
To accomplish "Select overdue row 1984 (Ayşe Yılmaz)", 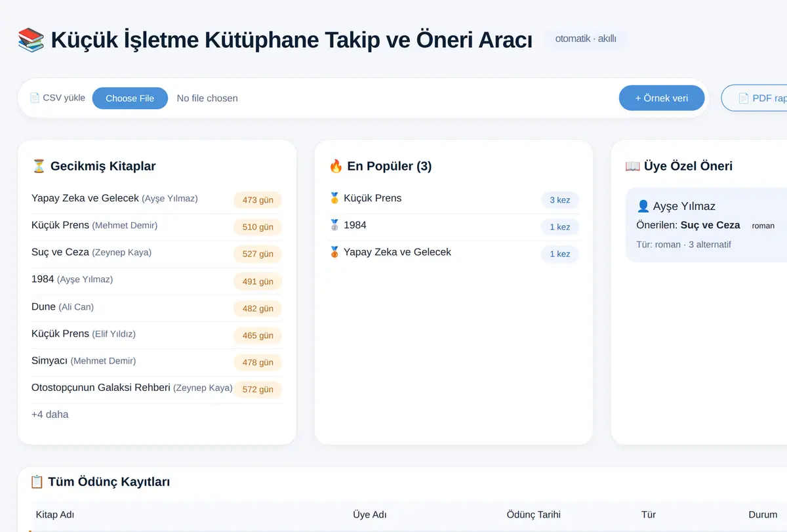I will coord(157,281).
